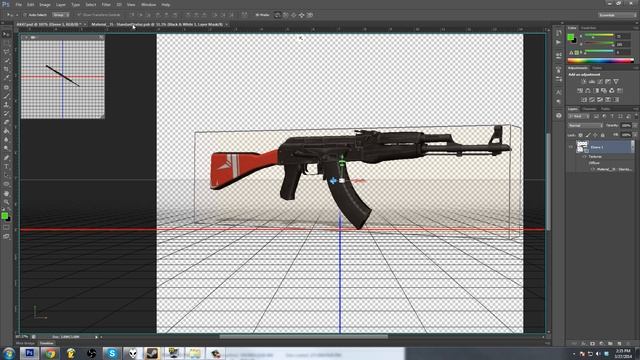Open the status bar document info arrow

[x=97, y=337]
